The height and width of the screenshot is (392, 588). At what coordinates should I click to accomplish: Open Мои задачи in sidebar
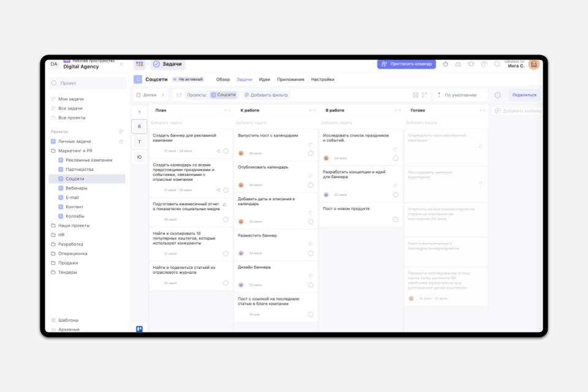(71, 99)
